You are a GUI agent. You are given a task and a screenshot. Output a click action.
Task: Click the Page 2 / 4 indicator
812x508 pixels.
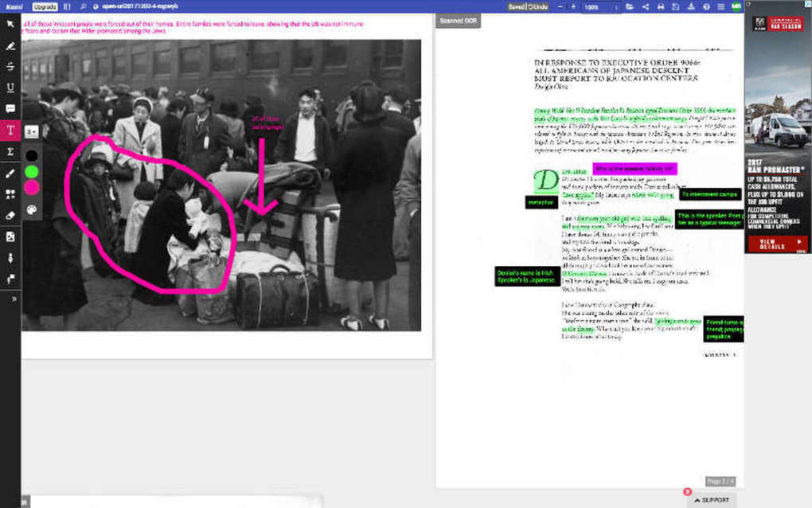pos(720,482)
